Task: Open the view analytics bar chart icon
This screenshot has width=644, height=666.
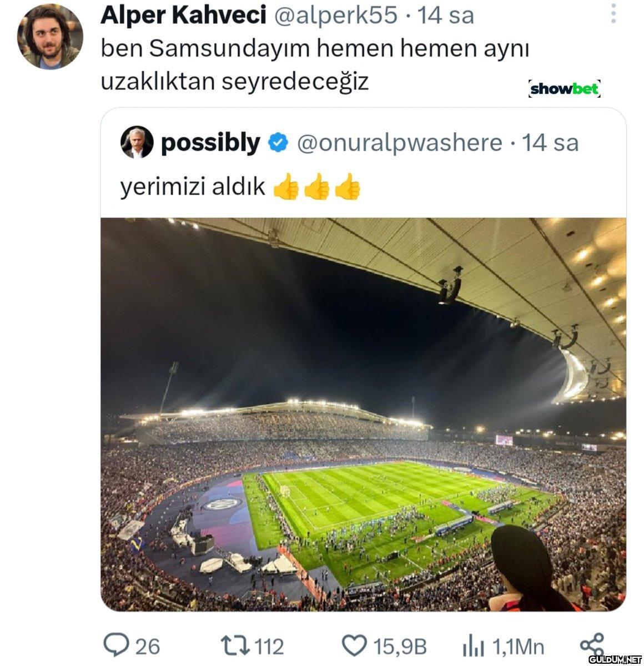Action: pyautogui.click(x=474, y=647)
